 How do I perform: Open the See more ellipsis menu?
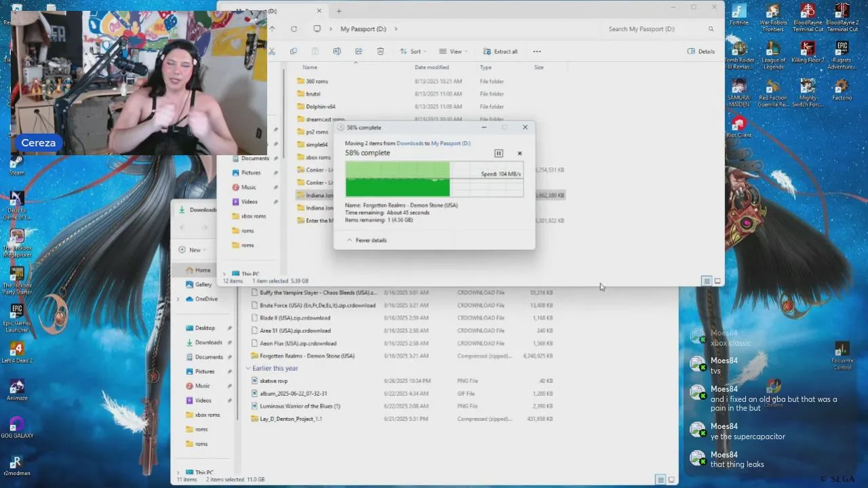pos(537,52)
